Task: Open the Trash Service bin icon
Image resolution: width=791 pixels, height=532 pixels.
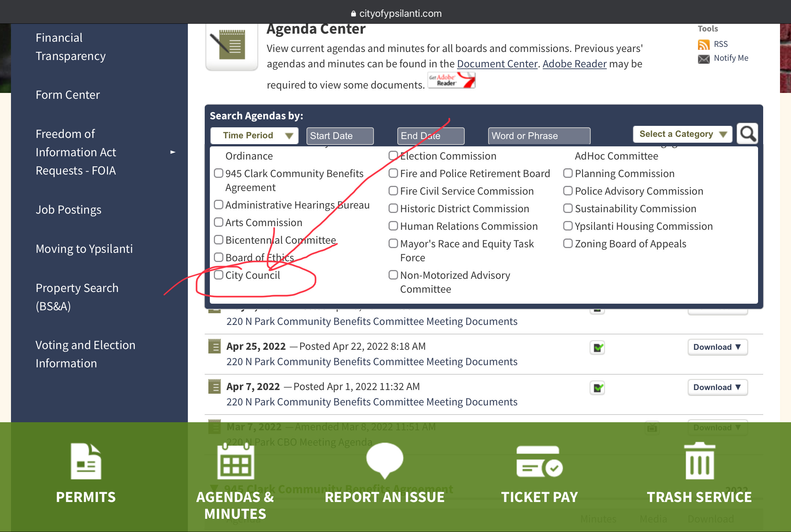Action: [699, 461]
